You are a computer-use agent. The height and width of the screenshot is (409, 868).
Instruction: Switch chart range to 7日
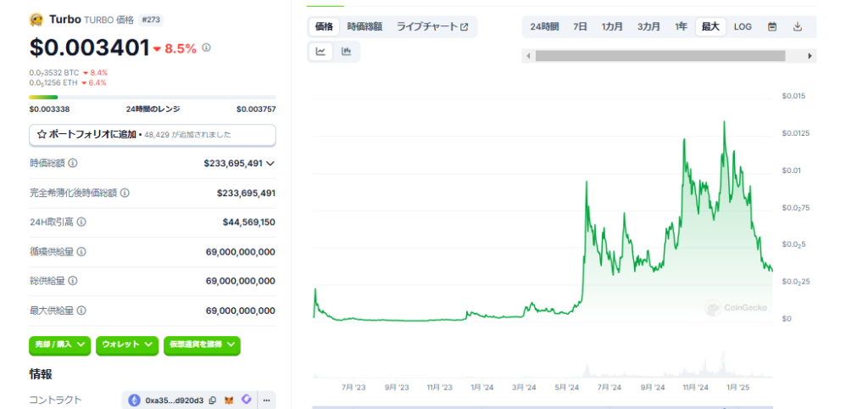[580, 27]
